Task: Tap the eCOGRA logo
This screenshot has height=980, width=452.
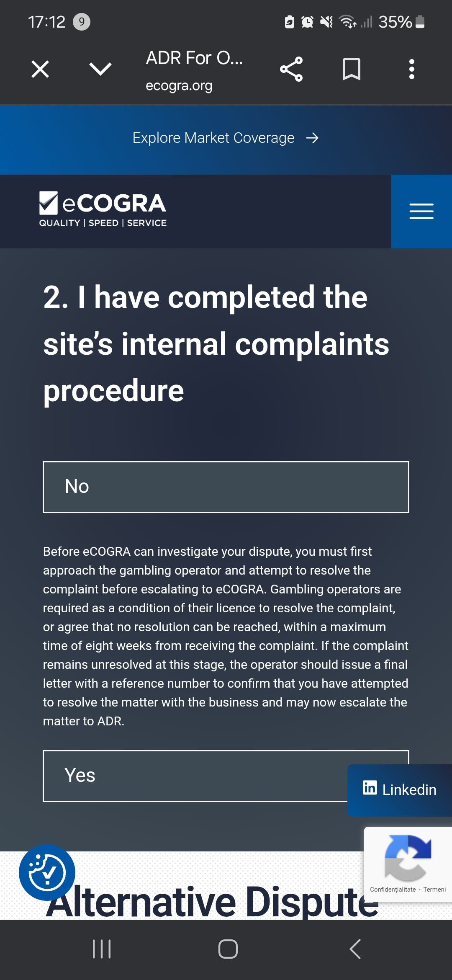Action: (x=103, y=209)
